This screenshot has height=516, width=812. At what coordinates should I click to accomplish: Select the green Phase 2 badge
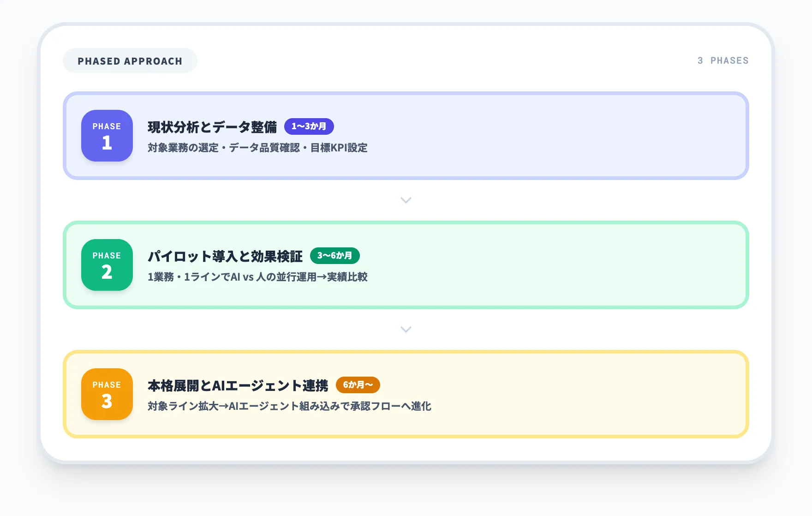(x=107, y=265)
